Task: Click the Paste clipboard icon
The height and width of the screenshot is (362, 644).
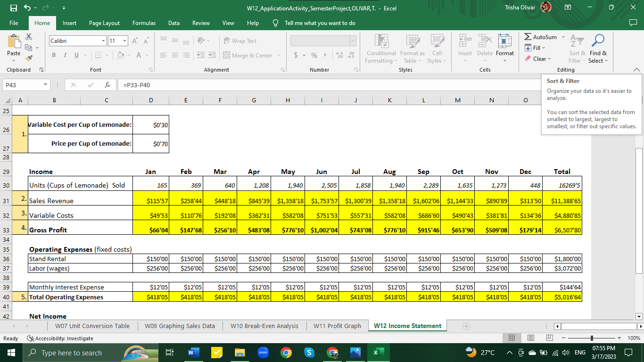Action: tap(14, 41)
